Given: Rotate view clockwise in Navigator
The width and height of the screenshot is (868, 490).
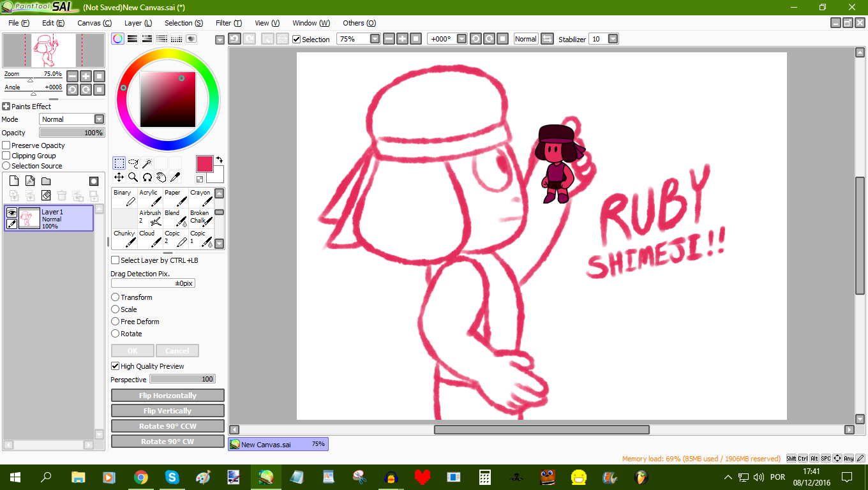Looking at the screenshot, I should click(86, 90).
